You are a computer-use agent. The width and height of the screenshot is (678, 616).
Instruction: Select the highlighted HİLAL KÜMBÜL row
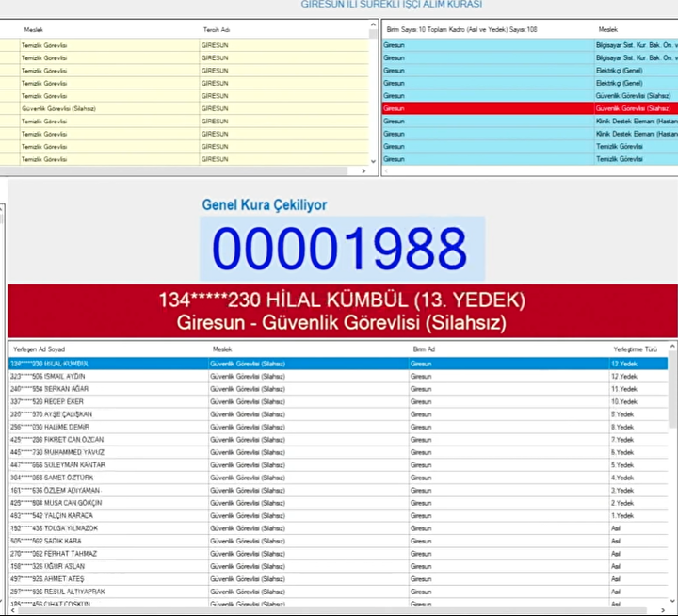pos(338,364)
